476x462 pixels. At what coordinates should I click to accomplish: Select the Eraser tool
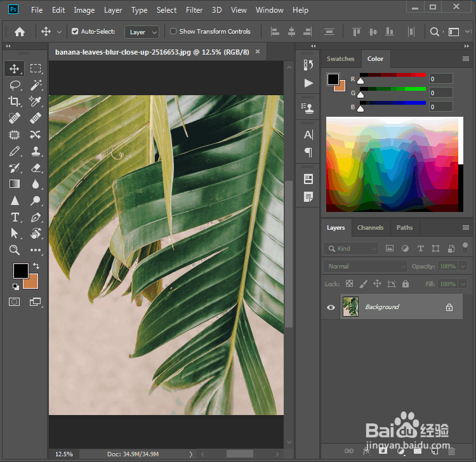tap(36, 168)
